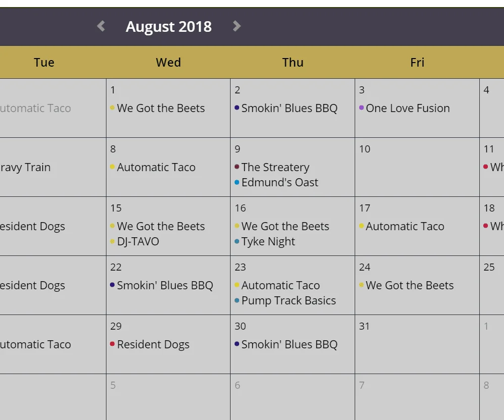Advance to next month with right arrow

[x=237, y=26]
